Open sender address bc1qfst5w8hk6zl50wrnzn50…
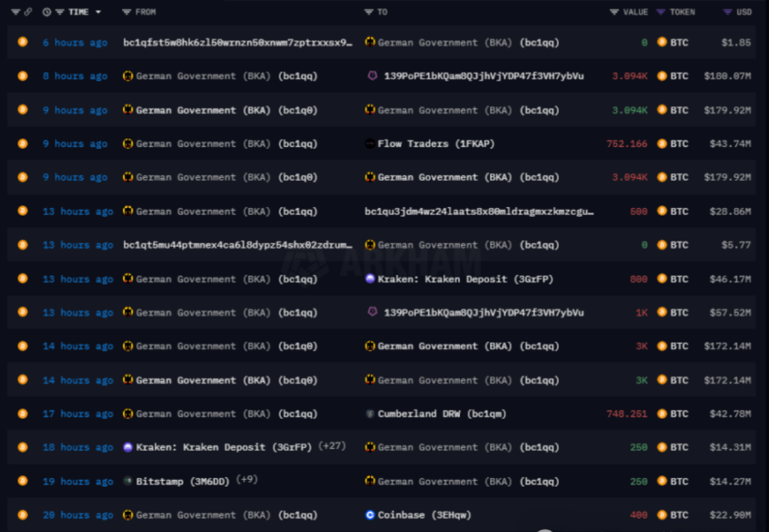769x532 pixels. [238, 43]
